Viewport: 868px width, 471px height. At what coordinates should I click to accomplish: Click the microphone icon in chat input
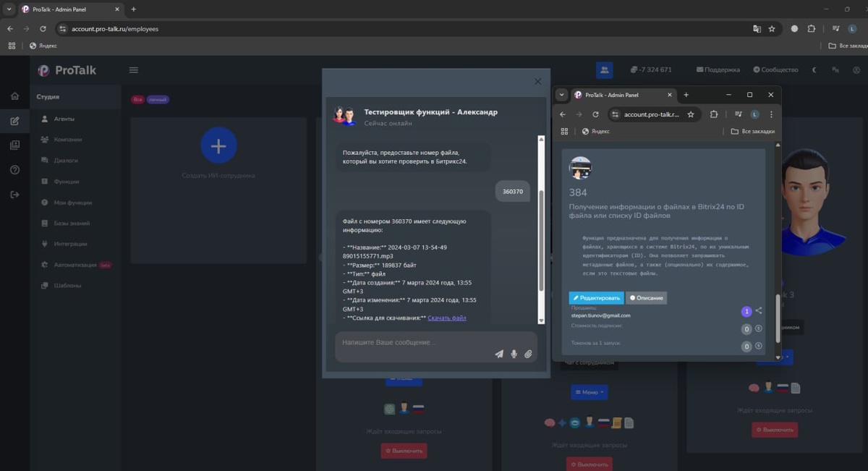[x=514, y=354]
